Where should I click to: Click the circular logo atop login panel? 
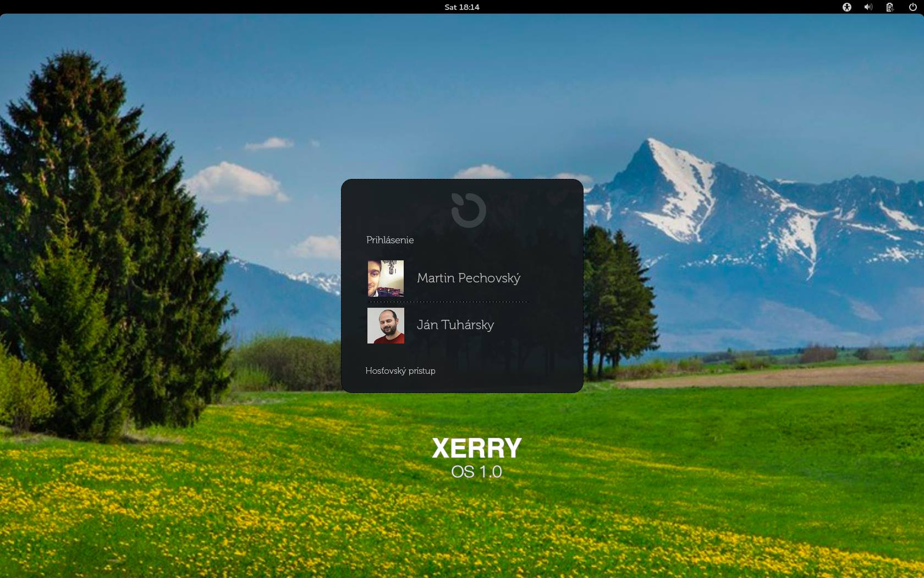coord(469,210)
